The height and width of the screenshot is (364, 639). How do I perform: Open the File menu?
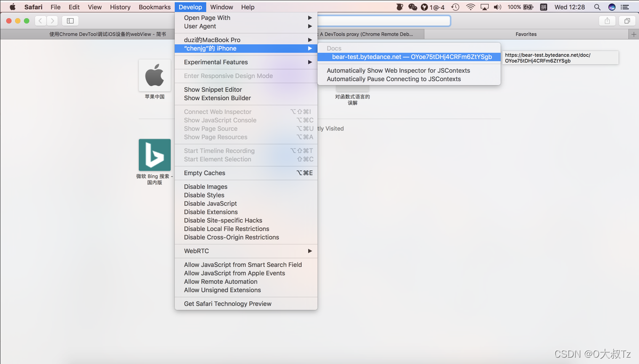55,7
